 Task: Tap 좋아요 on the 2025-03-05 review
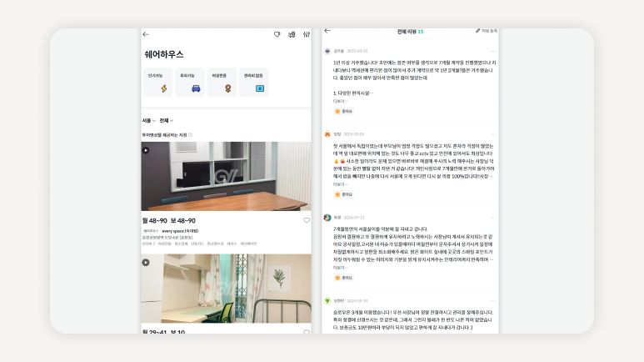(x=344, y=194)
